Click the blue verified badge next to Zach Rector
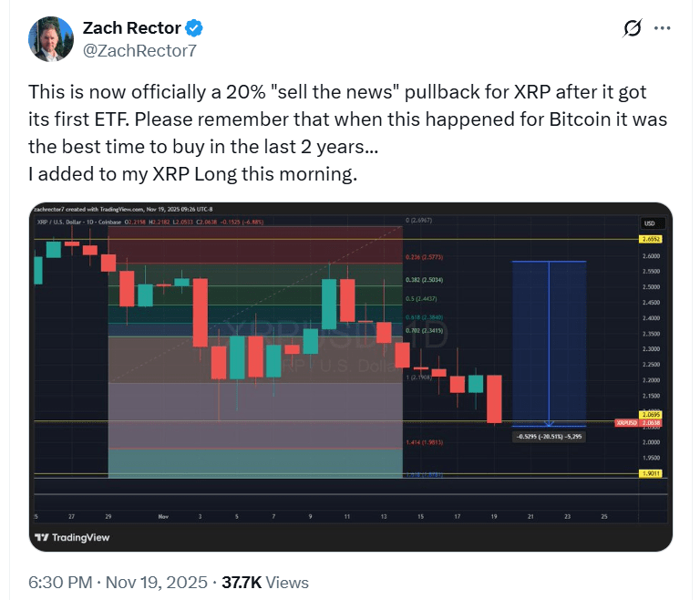The height and width of the screenshot is (600, 700). click(x=196, y=28)
